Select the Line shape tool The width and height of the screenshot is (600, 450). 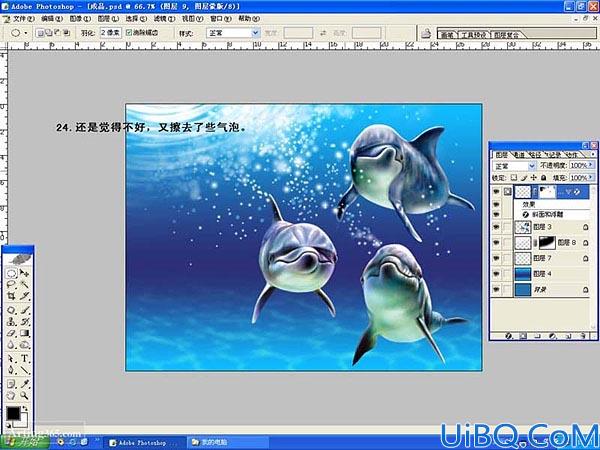tap(24, 370)
